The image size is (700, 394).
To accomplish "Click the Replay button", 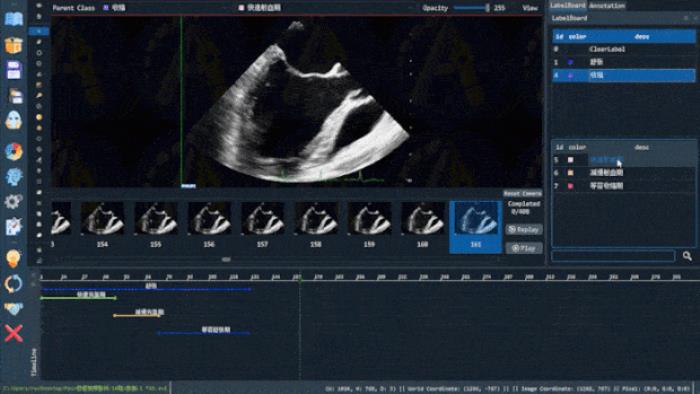I will coord(524,229).
